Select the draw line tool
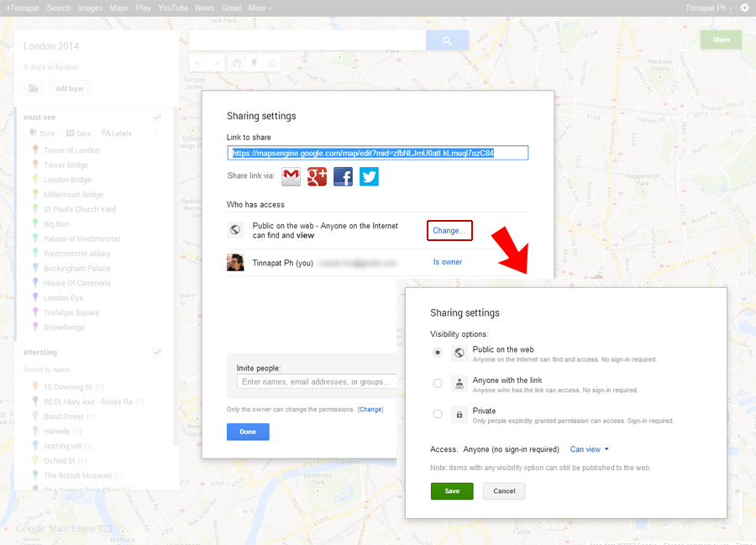Image resolution: width=756 pixels, height=545 pixels. tap(272, 64)
